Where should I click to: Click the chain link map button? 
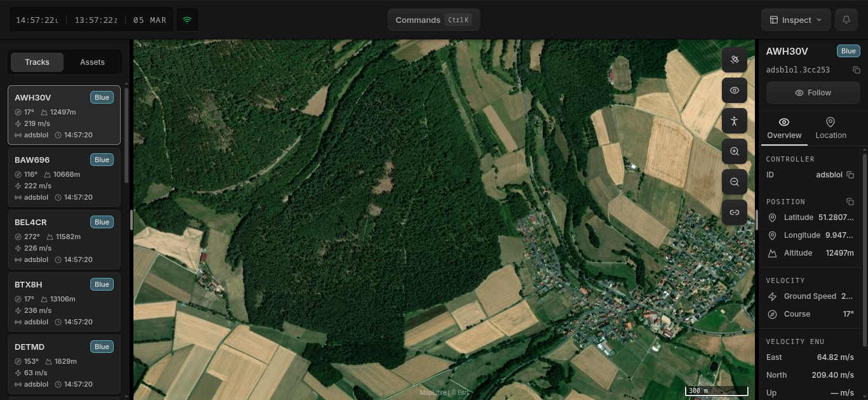734,212
